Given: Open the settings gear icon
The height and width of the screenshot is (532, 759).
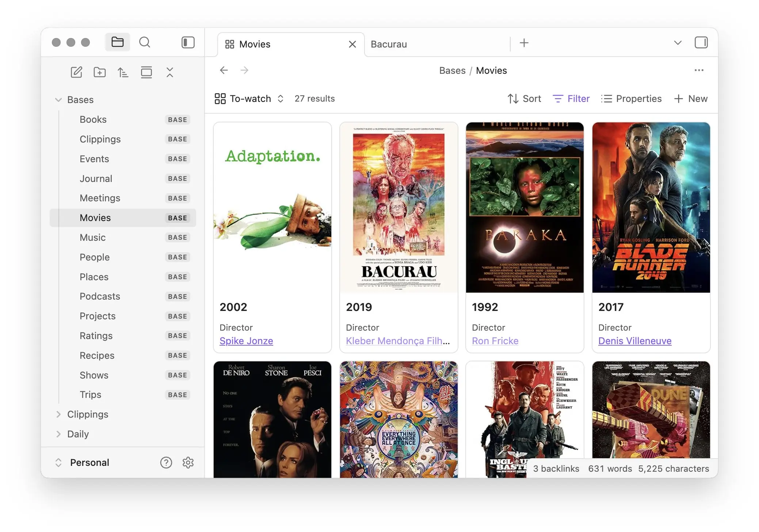Looking at the screenshot, I should [188, 463].
